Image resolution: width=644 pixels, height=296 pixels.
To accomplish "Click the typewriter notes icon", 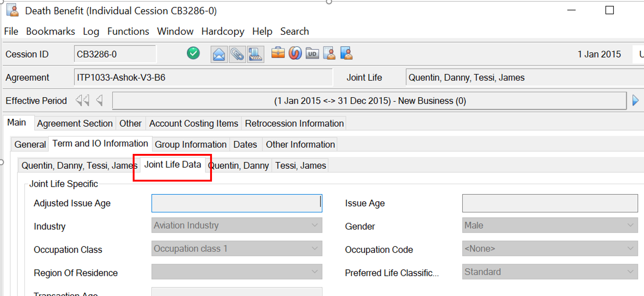I will tap(255, 55).
